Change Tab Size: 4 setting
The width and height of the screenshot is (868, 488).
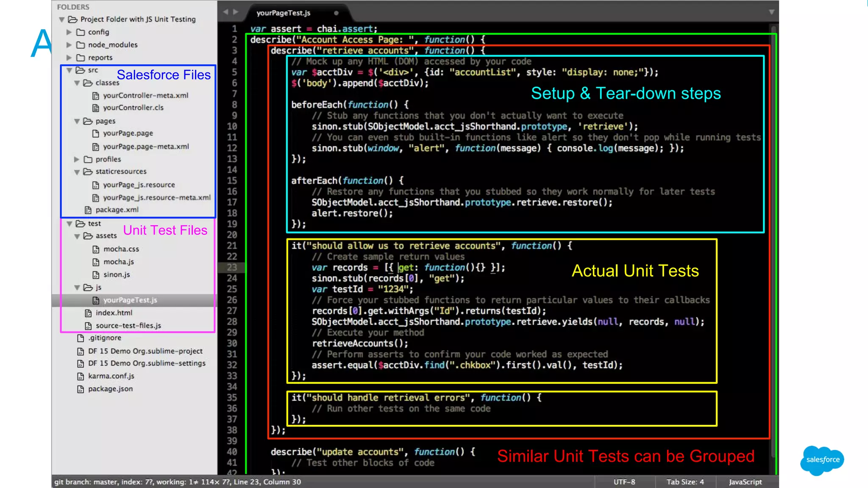(685, 482)
